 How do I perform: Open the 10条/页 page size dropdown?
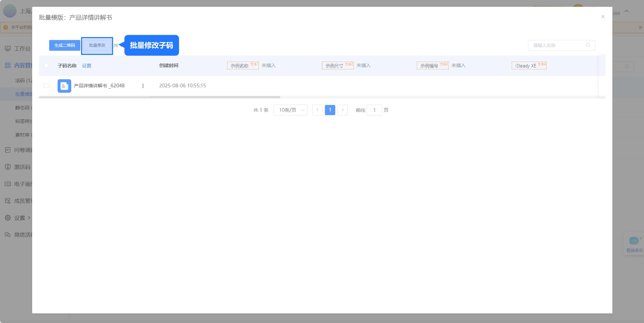[290, 110]
